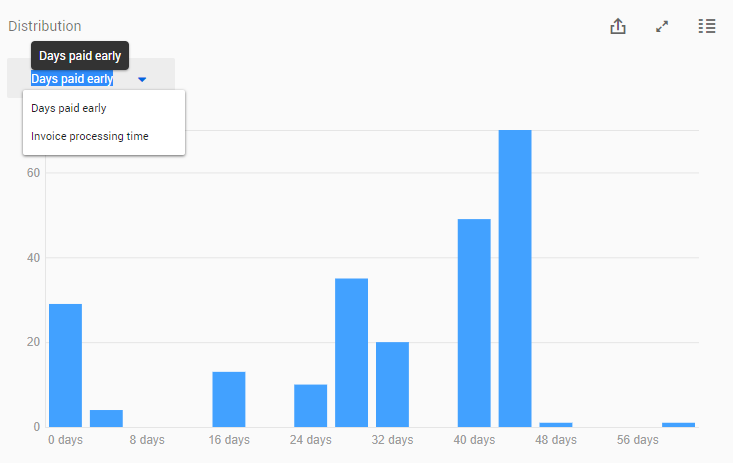Click the bar above 16 days label
Image resolution: width=733 pixels, height=464 pixels.
pos(229,399)
